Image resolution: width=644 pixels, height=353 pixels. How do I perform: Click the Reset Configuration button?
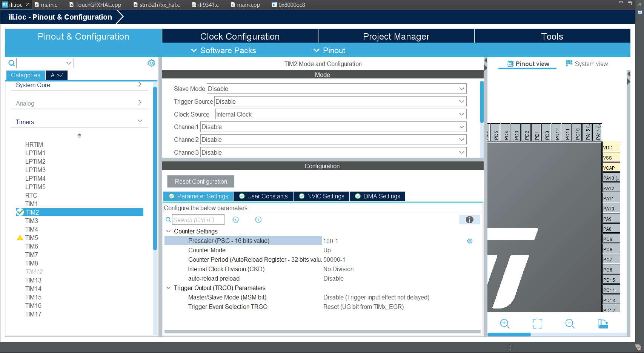[200, 181]
